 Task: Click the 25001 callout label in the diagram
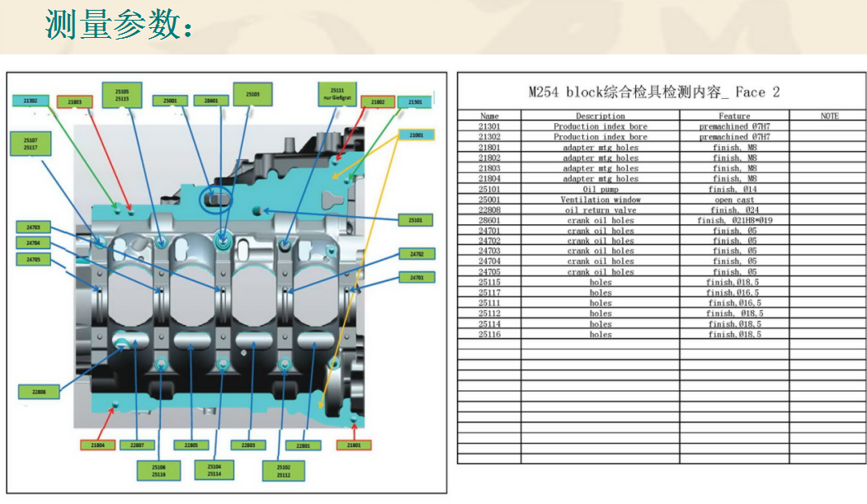point(170,101)
